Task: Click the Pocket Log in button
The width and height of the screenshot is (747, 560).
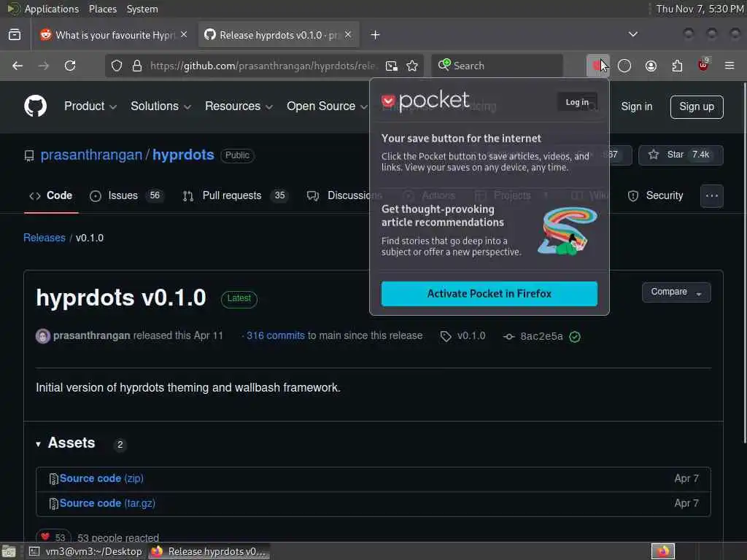Action: click(577, 102)
